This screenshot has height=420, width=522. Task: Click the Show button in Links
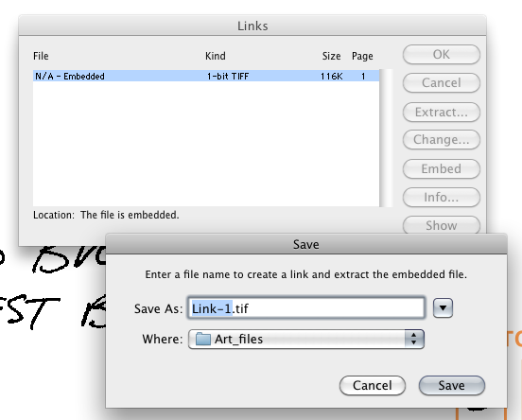point(442,225)
